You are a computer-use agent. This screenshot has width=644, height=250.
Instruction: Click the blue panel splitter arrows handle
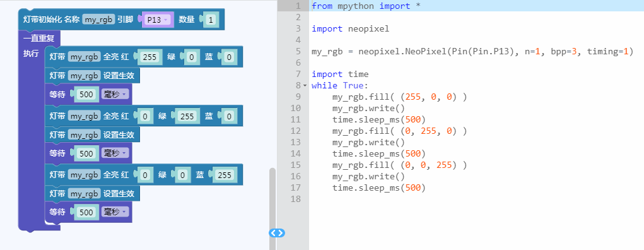pyautogui.click(x=277, y=233)
